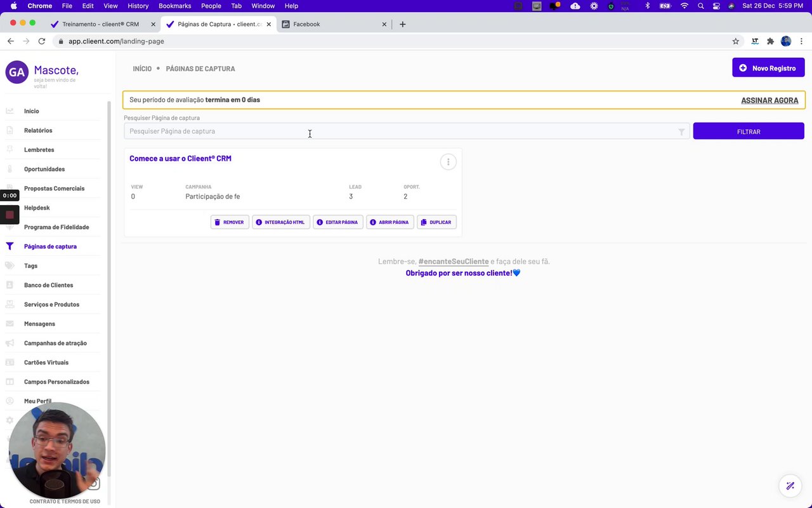
Task: Click the 'Participação de fe' campaign value
Action: click(x=213, y=197)
